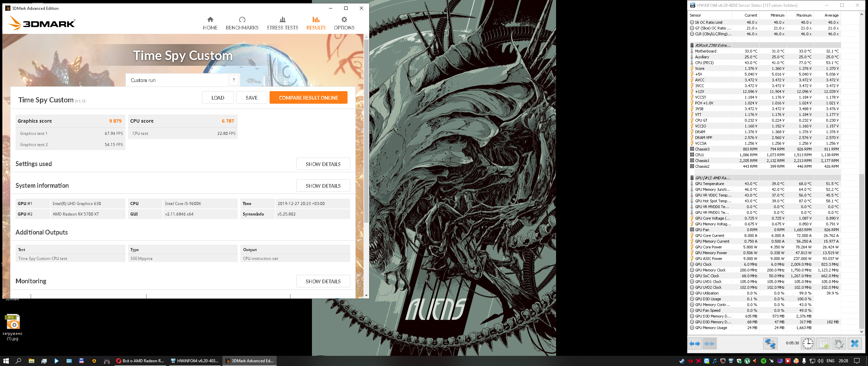Click COMPARE RESULT ONLINE button
868x366 pixels.
[x=308, y=98]
